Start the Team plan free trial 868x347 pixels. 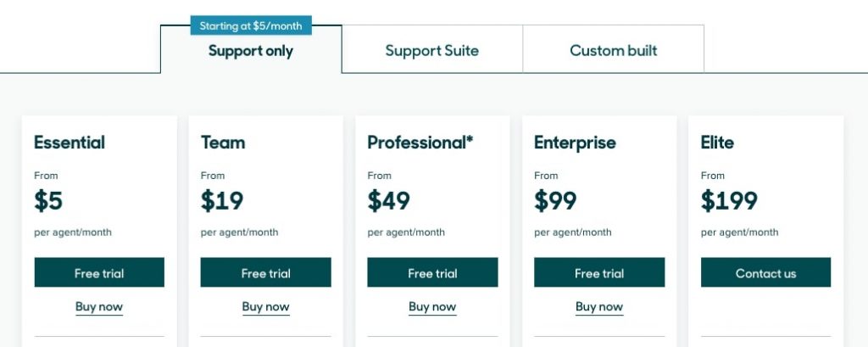(x=265, y=273)
